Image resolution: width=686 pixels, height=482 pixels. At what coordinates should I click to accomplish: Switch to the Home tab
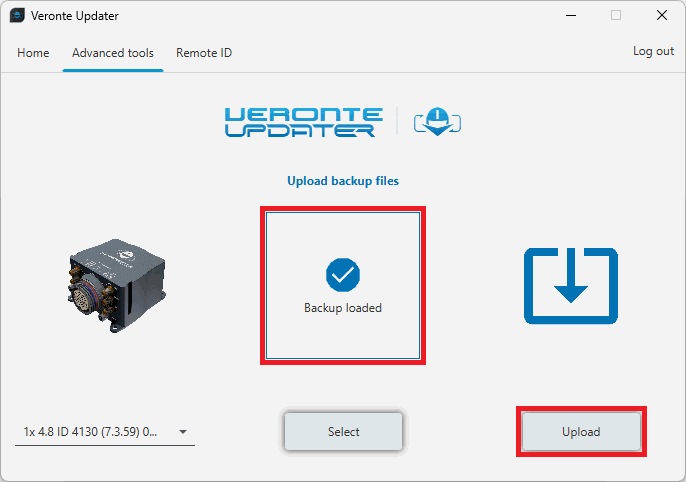click(x=33, y=53)
